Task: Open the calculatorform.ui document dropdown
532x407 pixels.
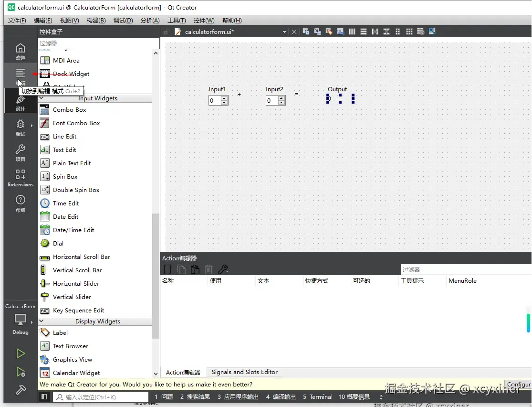Action: tap(284, 32)
